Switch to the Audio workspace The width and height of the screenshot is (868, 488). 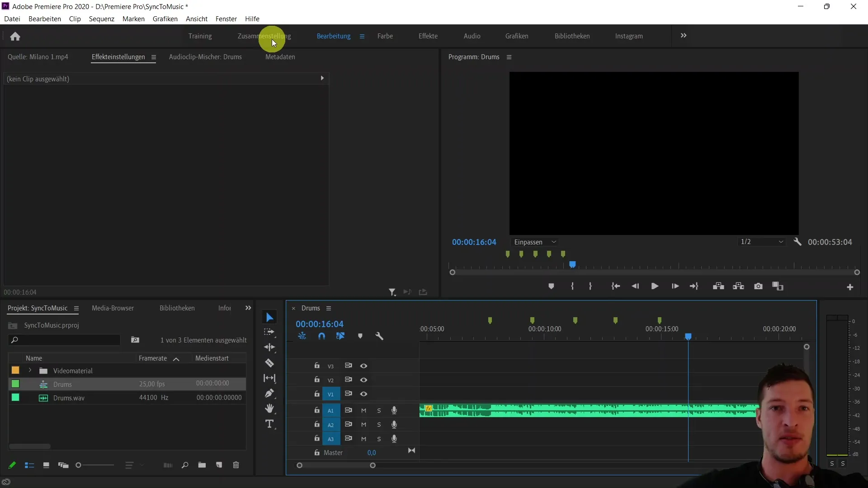472,36
